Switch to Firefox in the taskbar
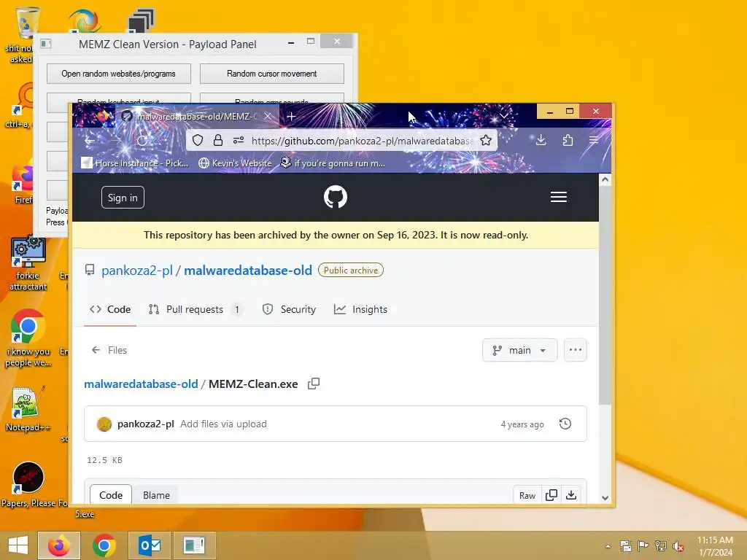The width and height of the screenshot is (747, 560). click(x=59, y=545)
